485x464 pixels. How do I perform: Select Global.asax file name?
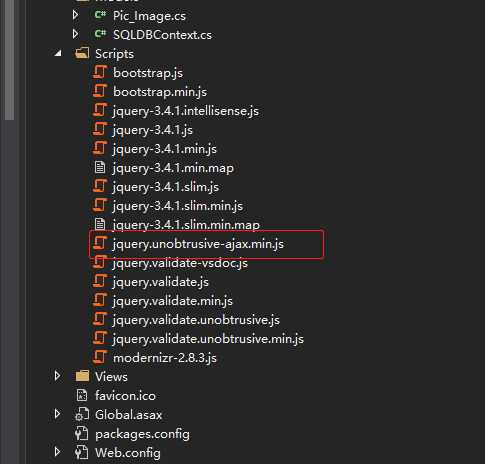point(128,415)
